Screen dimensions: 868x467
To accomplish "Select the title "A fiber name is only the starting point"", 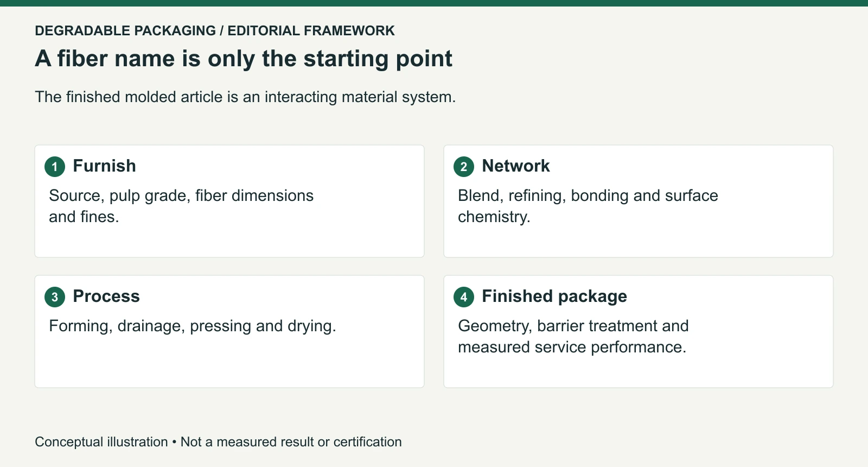I will (244, 59).
